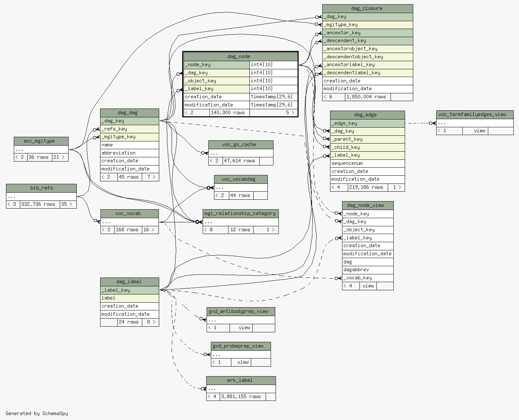
Task: Select _ancestor_key in dag_closure
Action: point(368,33)
